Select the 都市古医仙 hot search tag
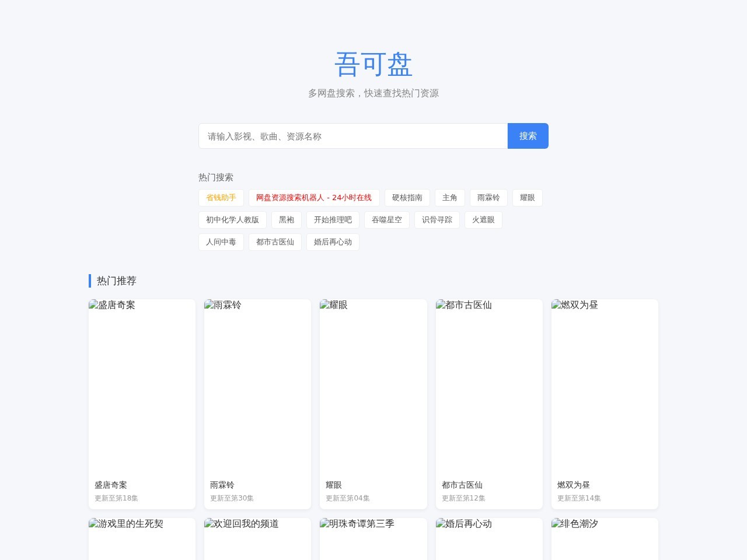The width and height of the screenshot is (747, 560). click(275, 242)
